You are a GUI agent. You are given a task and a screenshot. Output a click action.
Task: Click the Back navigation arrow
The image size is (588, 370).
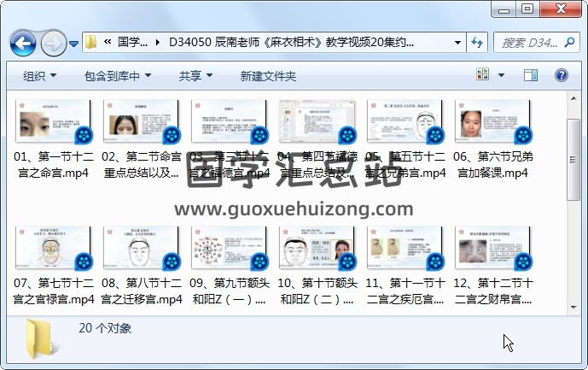point(22,42)
